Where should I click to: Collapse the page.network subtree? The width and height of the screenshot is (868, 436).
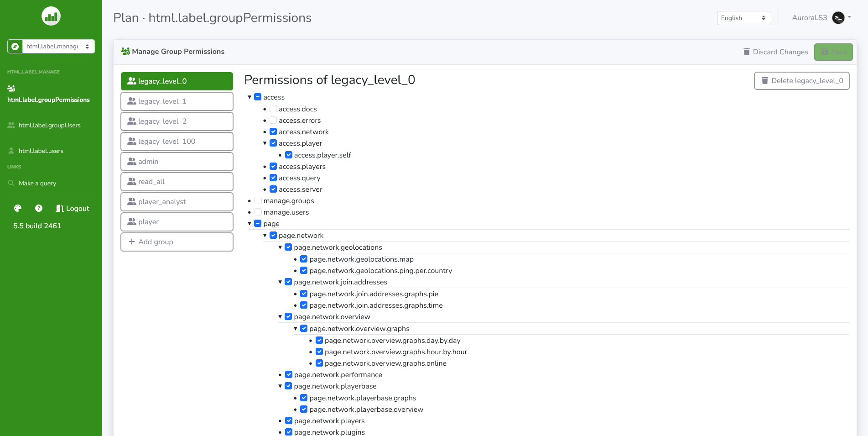tap(265, 235)
